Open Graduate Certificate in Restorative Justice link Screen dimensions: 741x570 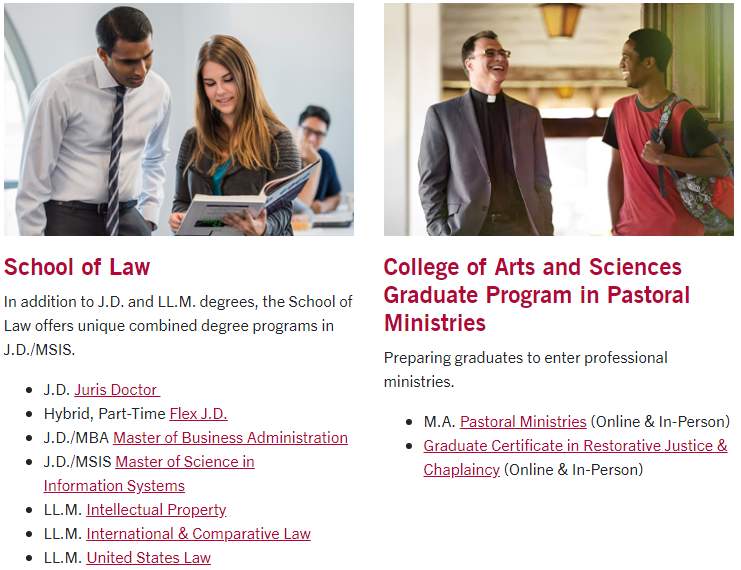[575, 445]
